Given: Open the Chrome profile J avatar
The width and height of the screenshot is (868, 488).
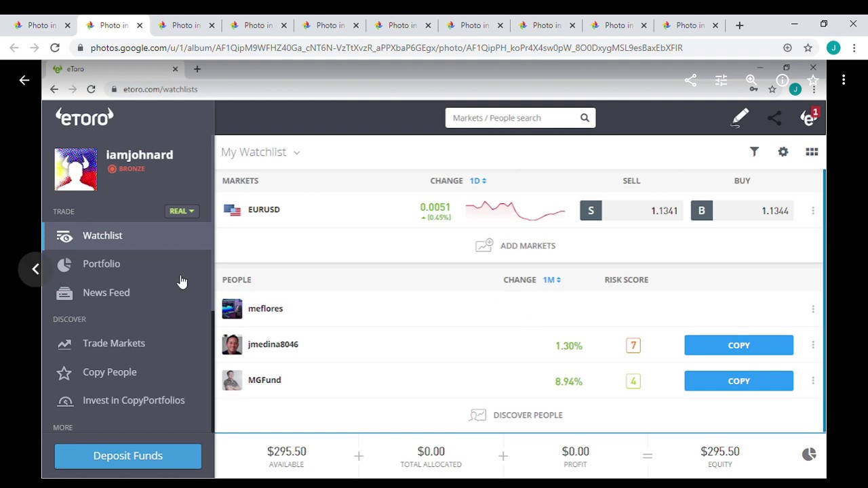Looking at the screenshot, I should (x=833, y=47).
